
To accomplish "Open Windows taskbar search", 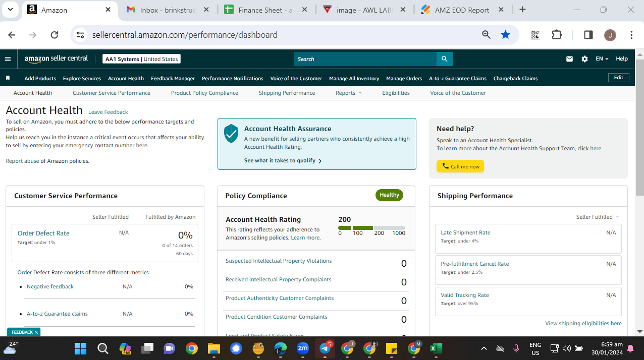I will point(102,348).
